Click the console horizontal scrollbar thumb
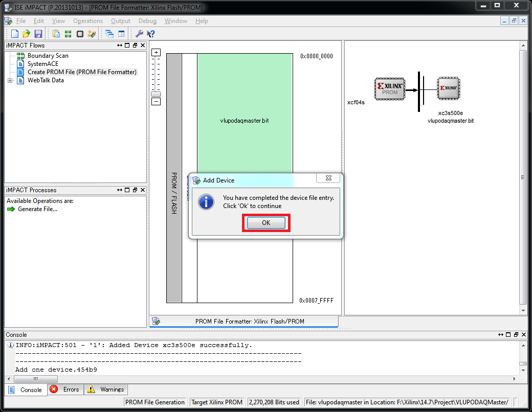Screen dimensions: 532x412 click(x=36, y=379)
